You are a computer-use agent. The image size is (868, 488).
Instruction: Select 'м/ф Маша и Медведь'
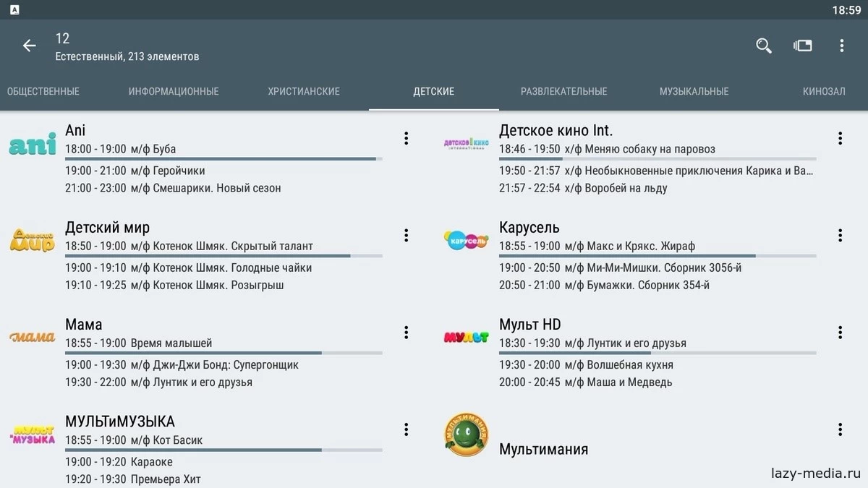click(x=618, y=382)
